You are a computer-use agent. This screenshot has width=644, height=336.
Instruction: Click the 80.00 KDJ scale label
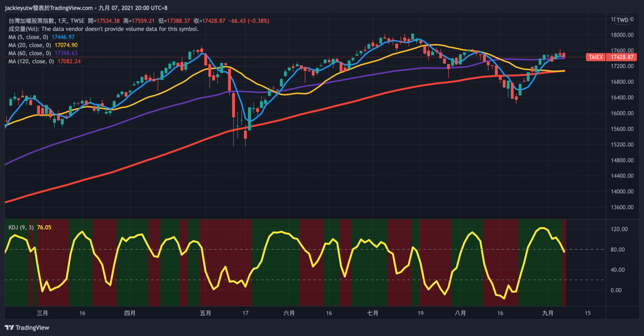(617, 250)
